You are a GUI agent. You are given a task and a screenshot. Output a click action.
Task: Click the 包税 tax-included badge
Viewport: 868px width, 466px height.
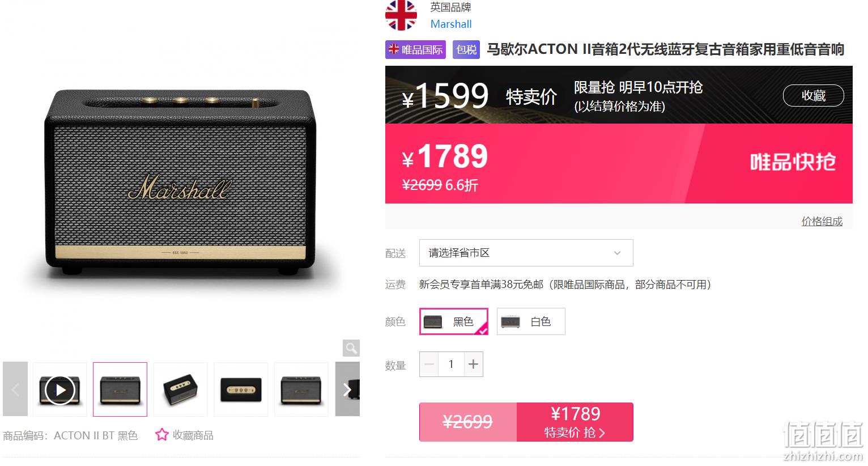466,49
